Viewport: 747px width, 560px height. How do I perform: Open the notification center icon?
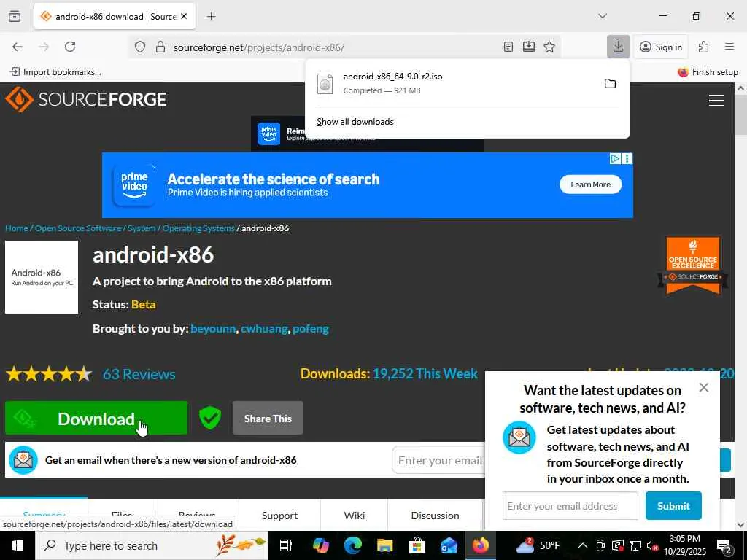click(724, 546)
